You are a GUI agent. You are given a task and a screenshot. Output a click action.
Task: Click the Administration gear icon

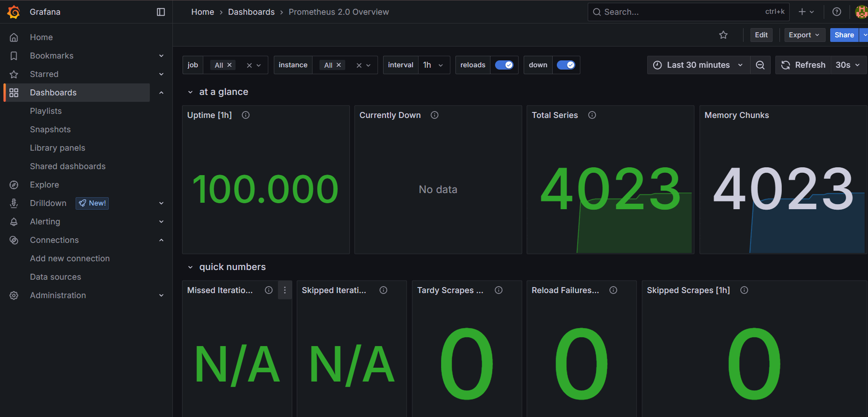pyautogui.click(x=14, y=295)
